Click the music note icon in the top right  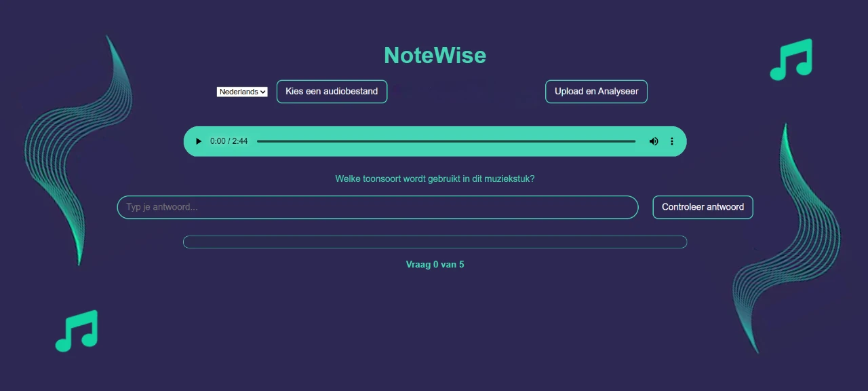[791, 60]
